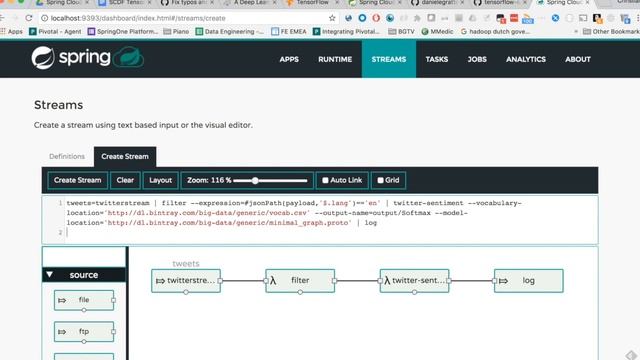Click the Layout button

coord(160,180)
